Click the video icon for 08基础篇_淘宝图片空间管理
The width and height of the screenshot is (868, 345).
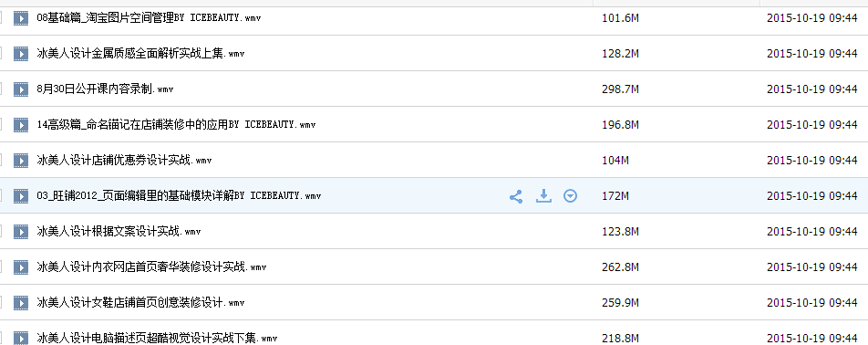tap(21, 18)
